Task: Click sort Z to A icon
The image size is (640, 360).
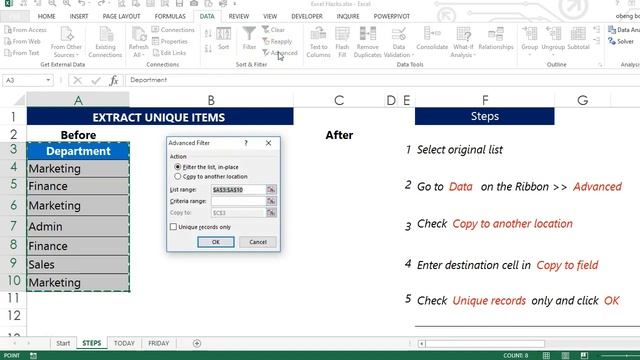Action: pos(208,49)
